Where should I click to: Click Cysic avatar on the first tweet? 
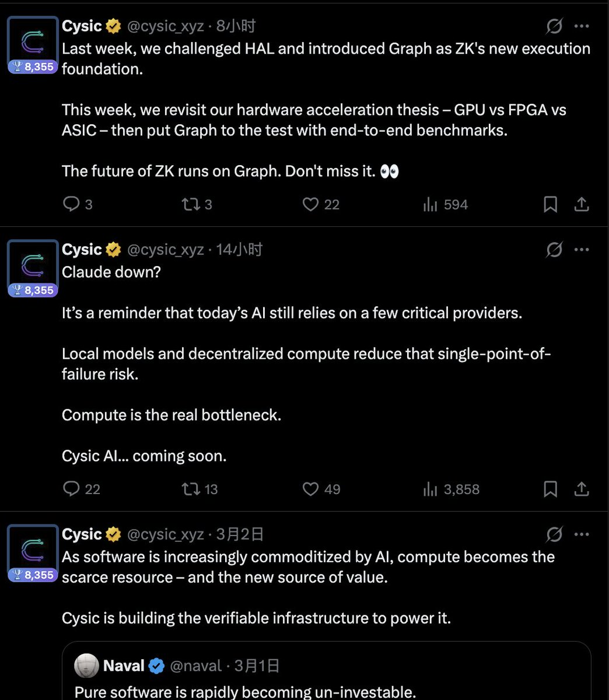33,41
